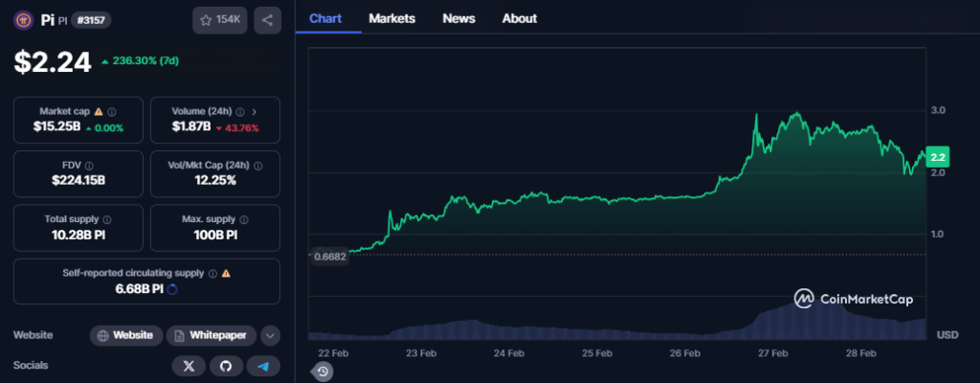This screenshot has height=383, width=980.
Task: Add Pi to watchlist with star button
Action: (x=220, y=20)
